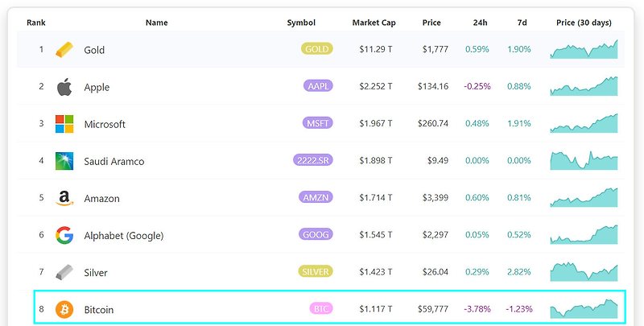This screenshot has height=326, width=644.
Task: Sort by the Market Cap column header
Action: pyautogui.click(x=374, y=23)
